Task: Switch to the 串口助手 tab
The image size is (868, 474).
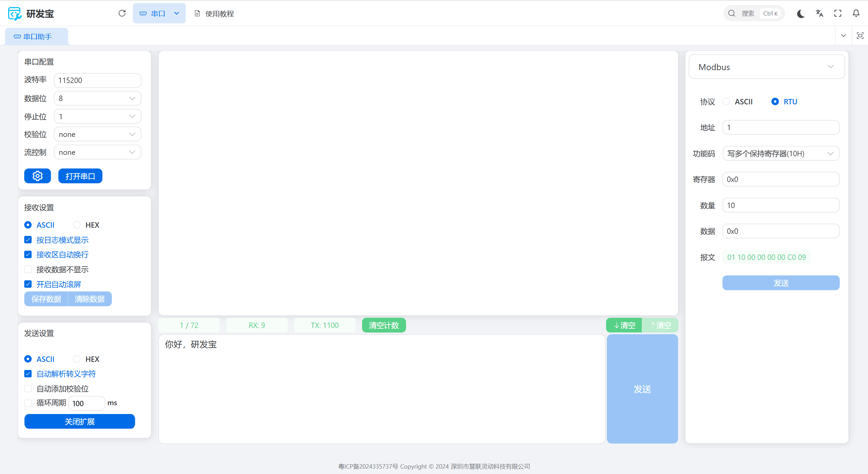Action: [37, 37]
